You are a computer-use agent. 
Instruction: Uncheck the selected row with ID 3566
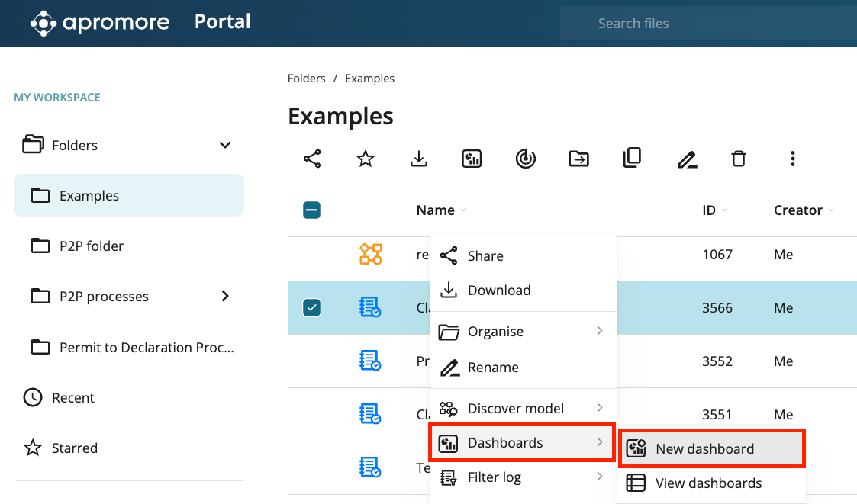click(311, 307)
